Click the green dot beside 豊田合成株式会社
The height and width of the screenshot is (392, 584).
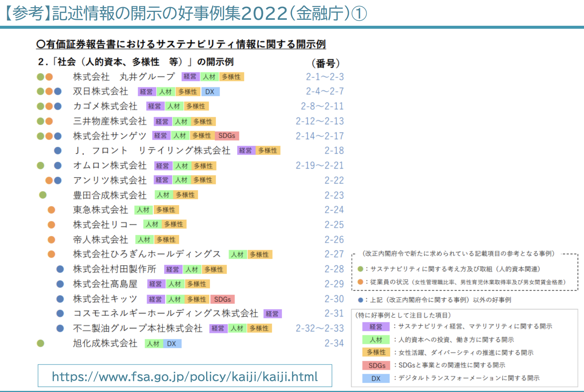pos(43,195)
